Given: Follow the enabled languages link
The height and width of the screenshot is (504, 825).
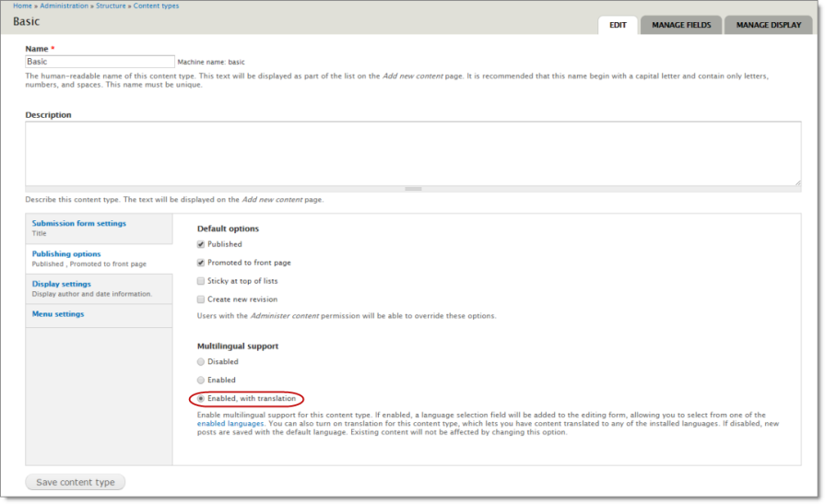Looking at the screenshot, I should pyautogui.click(x=230, y=424).
